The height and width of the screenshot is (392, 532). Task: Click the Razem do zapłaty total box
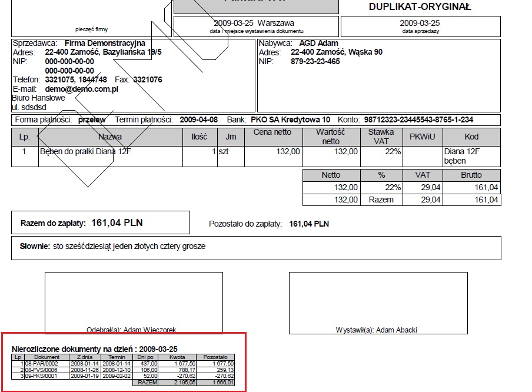[x=101, y=223]
